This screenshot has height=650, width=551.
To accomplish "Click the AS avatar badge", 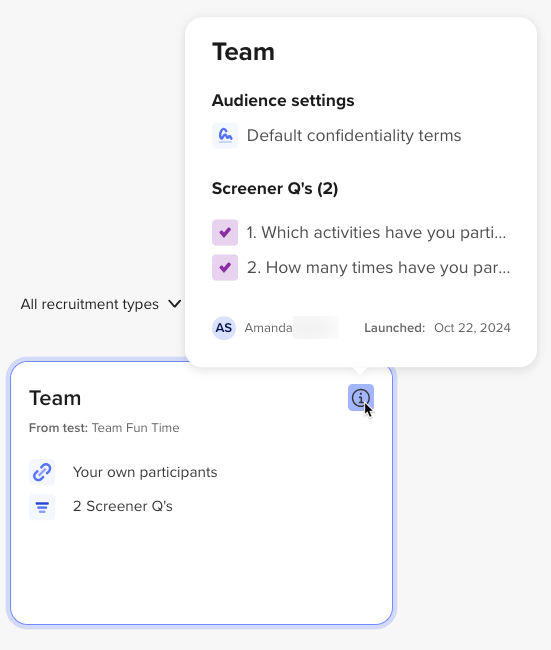I will pyautogui.click(x=224, y=328).
